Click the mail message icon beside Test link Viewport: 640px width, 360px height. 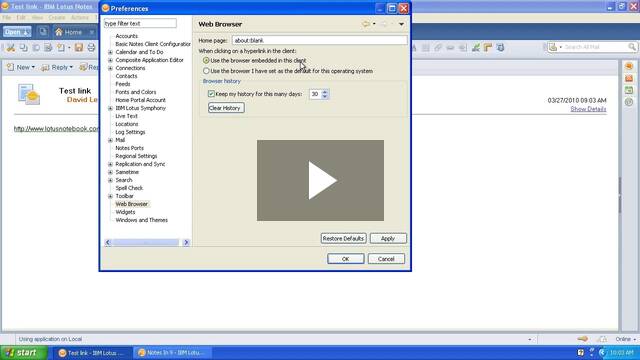tap(29, 94)
